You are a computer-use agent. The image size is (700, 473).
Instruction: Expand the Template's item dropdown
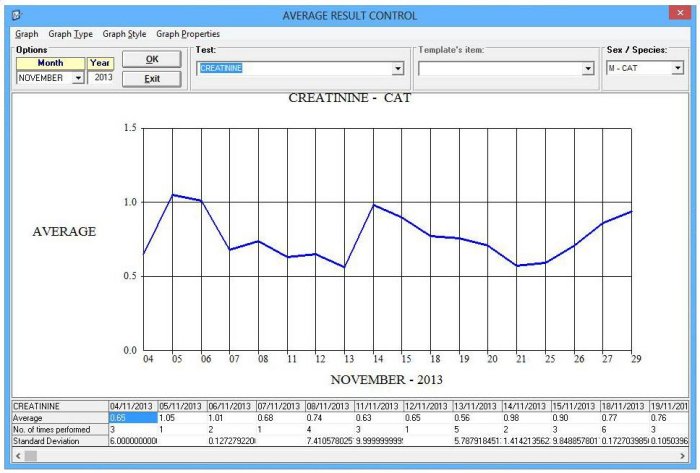point(588,69)
